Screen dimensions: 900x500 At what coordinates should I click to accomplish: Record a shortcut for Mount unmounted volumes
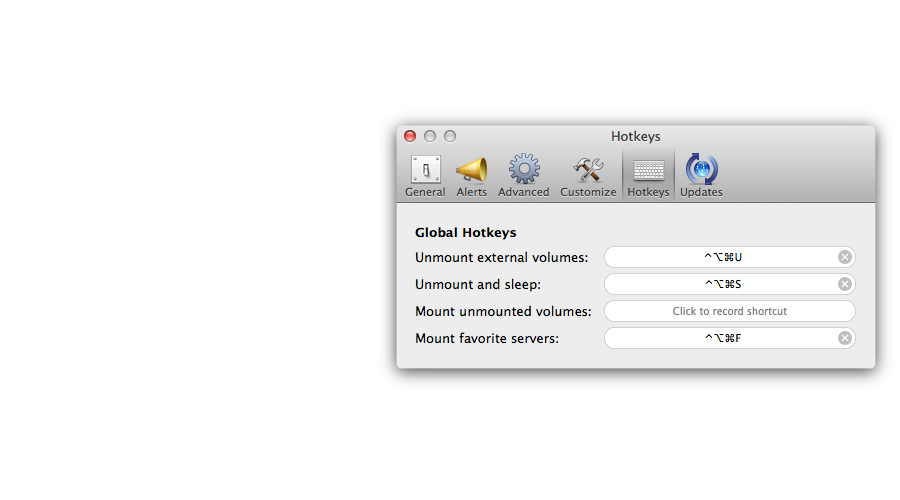(x=729, y=312)
